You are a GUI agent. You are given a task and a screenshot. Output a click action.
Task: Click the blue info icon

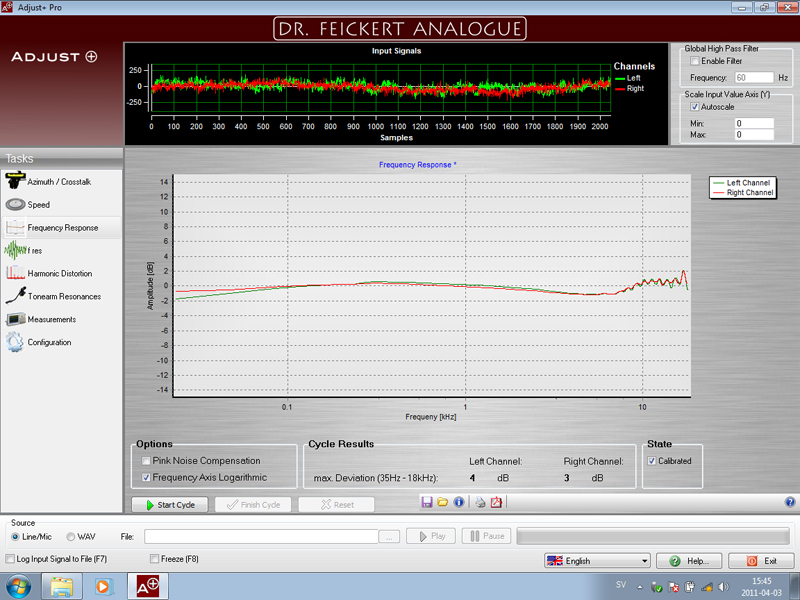pyautogui.click(x=459, y=502)
